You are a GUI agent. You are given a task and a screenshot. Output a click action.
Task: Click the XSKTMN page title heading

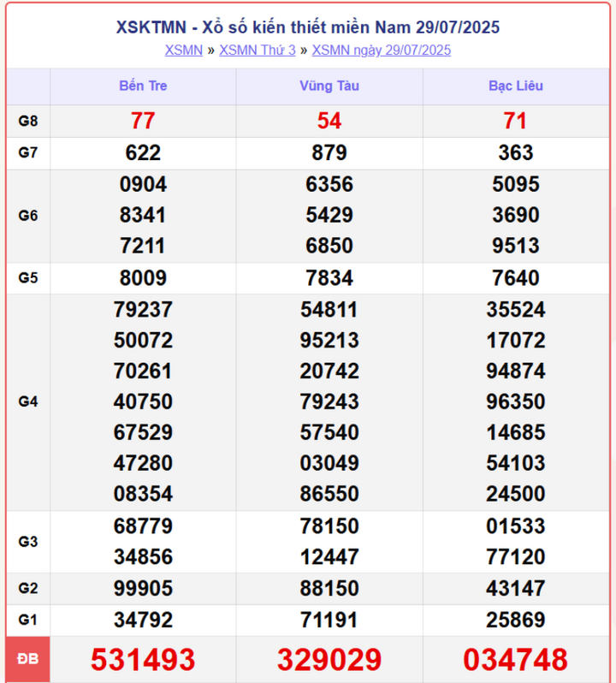click(308, 27)
